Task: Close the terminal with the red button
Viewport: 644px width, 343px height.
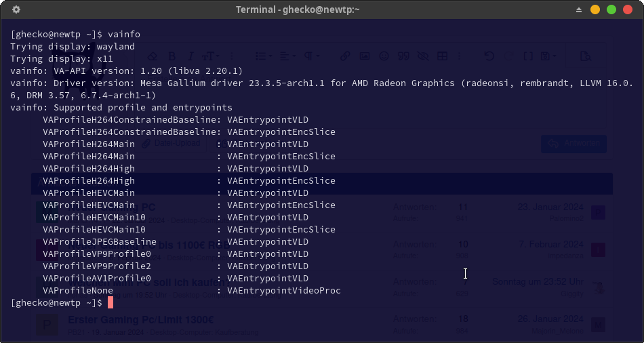Action: [628, 9]
